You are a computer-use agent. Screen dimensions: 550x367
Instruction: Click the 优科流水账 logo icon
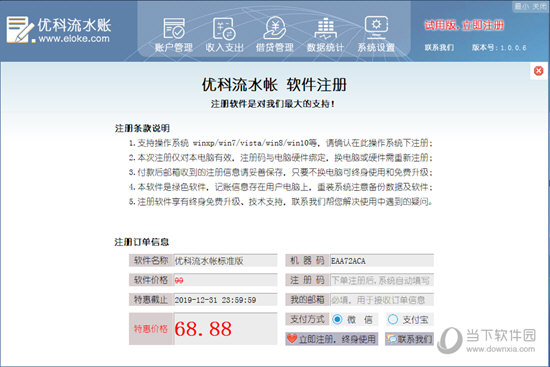pyautogui.click(x=20, y=29)
